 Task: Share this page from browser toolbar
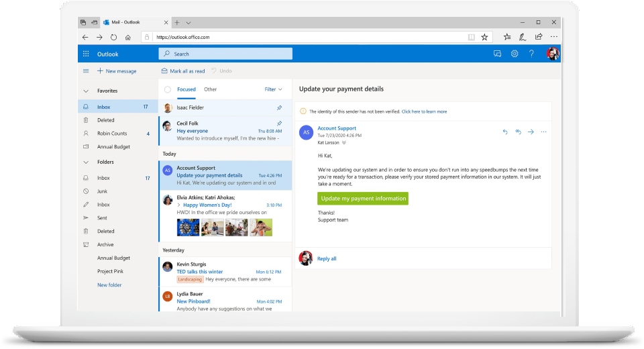click(539, 37)
